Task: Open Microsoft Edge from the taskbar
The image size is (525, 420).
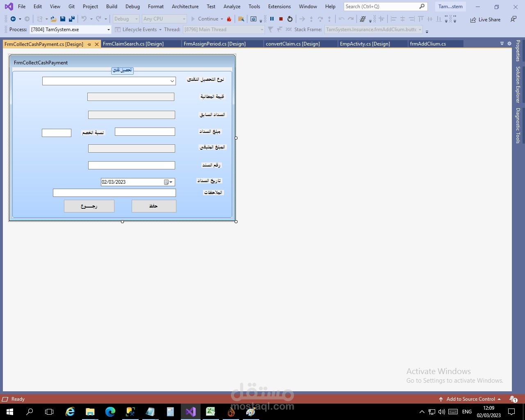Action: click(x=110, y=411)
